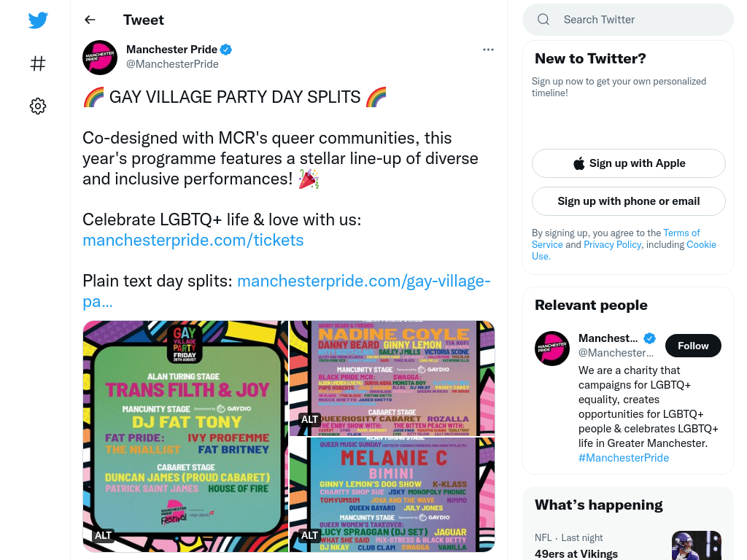Sign up with Apple
The width and height of the screenshot is (747, 560).
(x=628, y=163)
